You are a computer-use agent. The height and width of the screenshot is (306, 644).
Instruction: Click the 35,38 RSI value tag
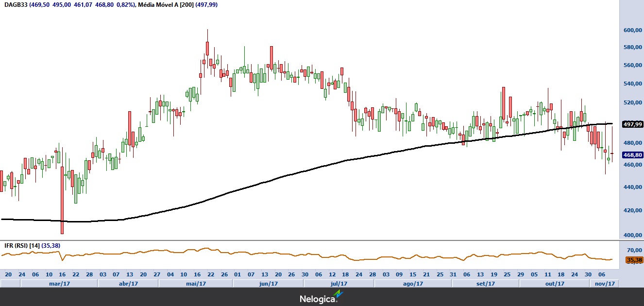click(634, 260)
